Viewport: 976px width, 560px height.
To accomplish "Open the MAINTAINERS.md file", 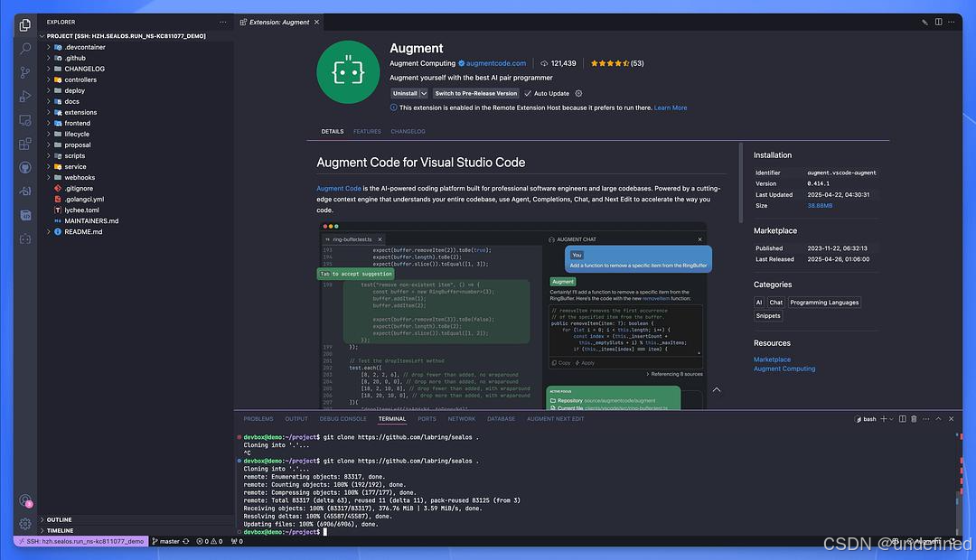I will click(x=91, y=221).
